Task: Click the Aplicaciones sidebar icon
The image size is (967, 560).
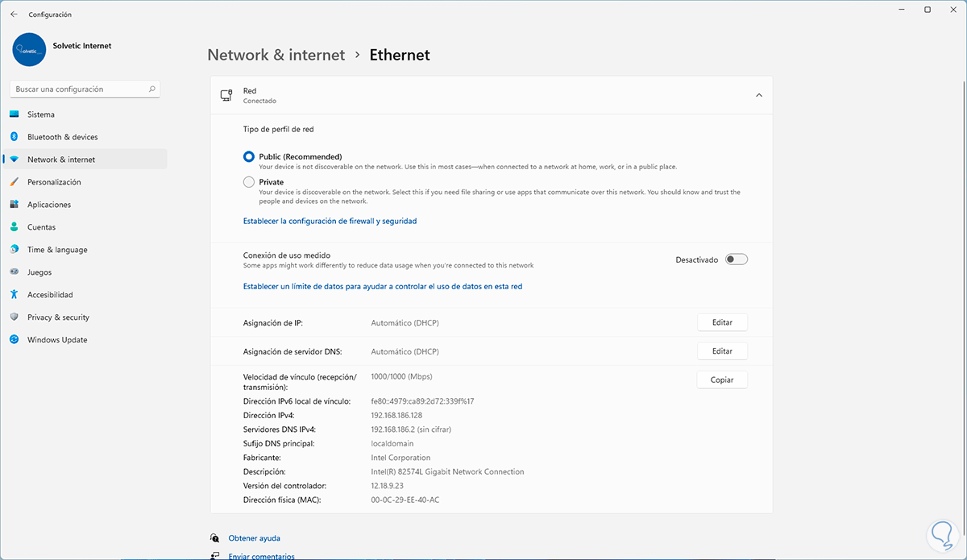Action: 14,205
